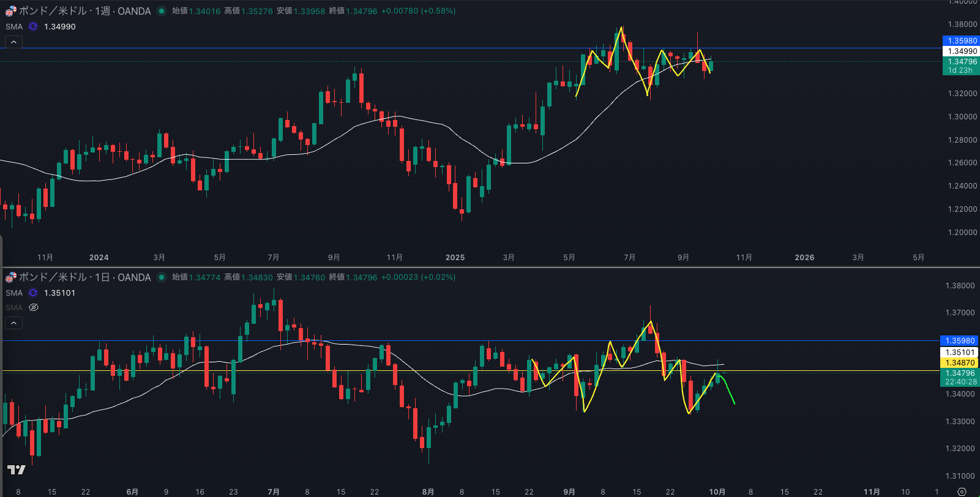This screenshot has height=497, width=980.
Task: Show the hidden SMA indicator via the eye icon
Action: click(x=34, y=307)
